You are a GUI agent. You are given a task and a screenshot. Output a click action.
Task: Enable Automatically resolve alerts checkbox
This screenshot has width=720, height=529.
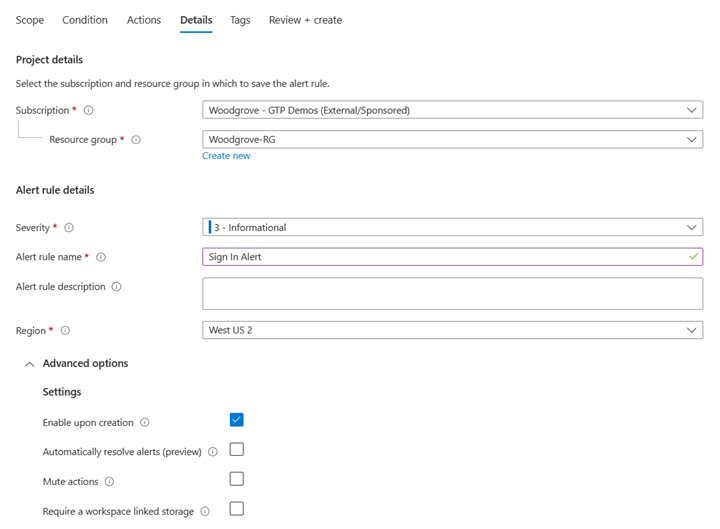(x=236, y=449)
